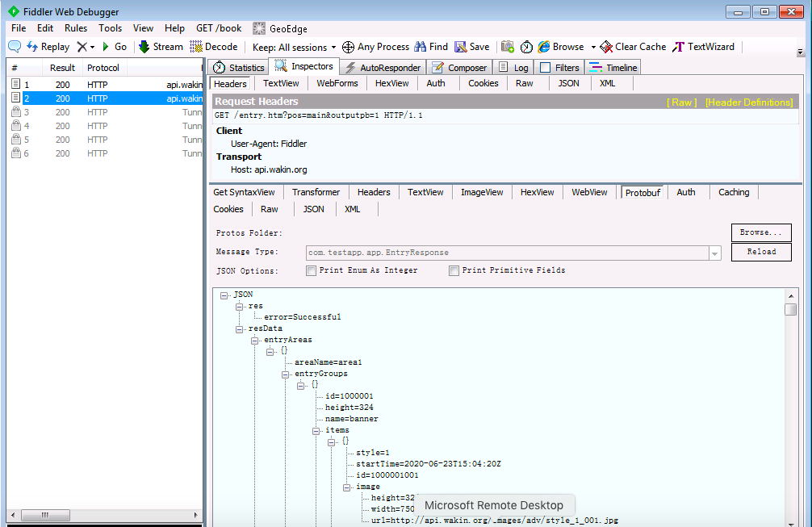Click the comment speech bubble icon

(x=15, y=47)
